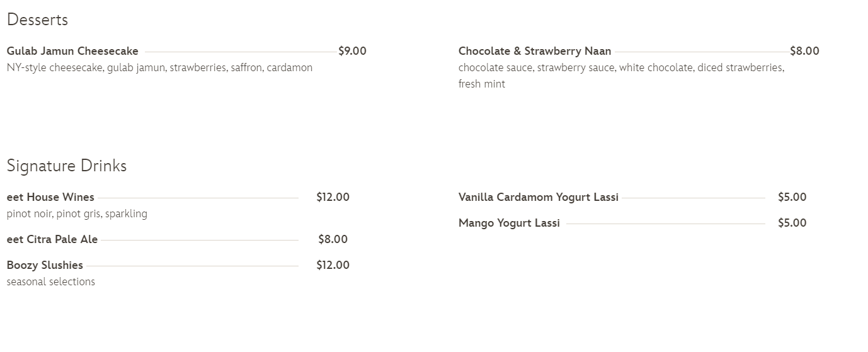Choose the Citra Pale Ale item
The height and width of the screenshot is (352, 868).
(52, 239)
